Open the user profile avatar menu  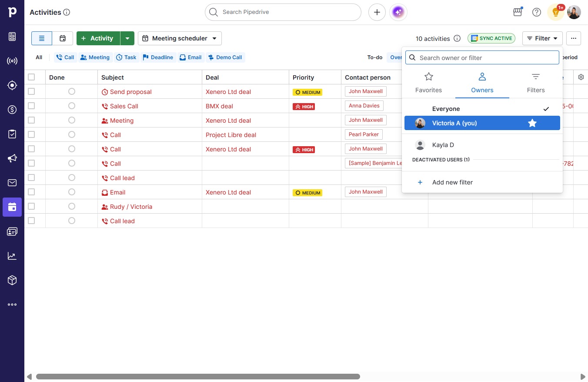574,12
